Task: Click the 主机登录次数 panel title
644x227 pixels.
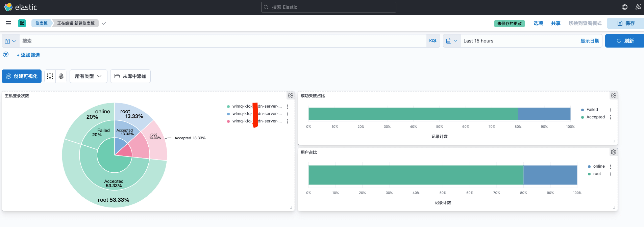Action: [x=17, y=96]
